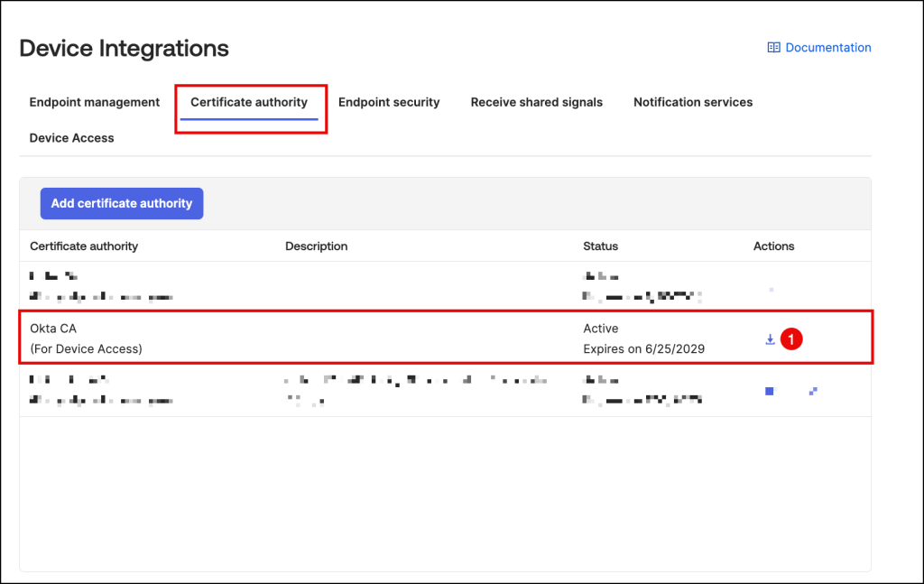924x584 pixels.
Task: Open the Notification services tab
Action: click(x=692, y=102)
